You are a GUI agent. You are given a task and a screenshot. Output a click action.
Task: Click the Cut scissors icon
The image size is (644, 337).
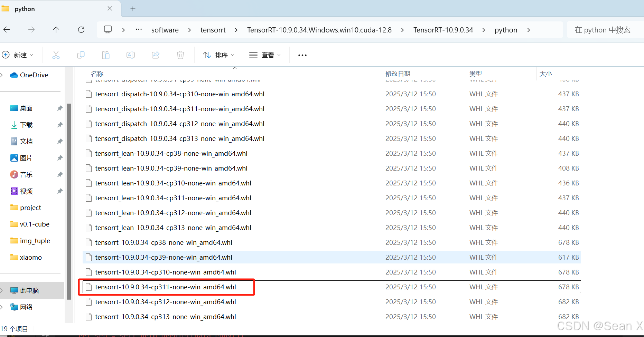point(56,55)
